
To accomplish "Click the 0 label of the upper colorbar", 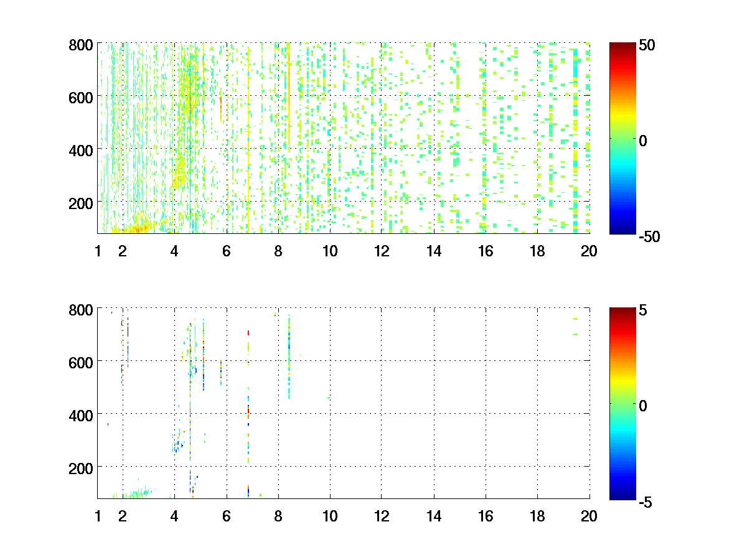I will [644, 141].
